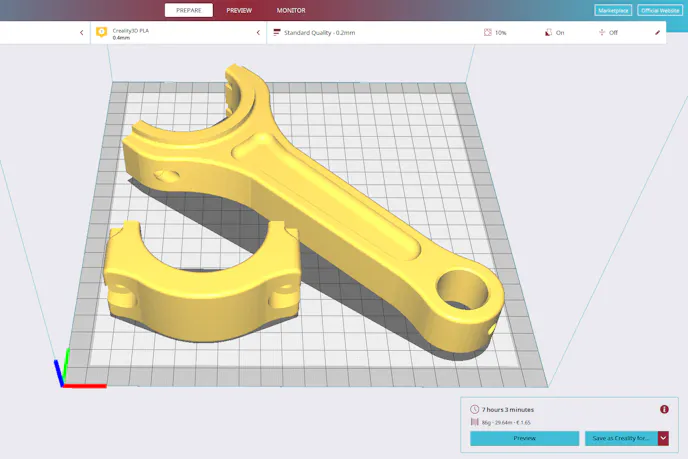Expand printer selector with left chevron
The height and width of the screenshot is (459, 688).
[x=82, y=33]
